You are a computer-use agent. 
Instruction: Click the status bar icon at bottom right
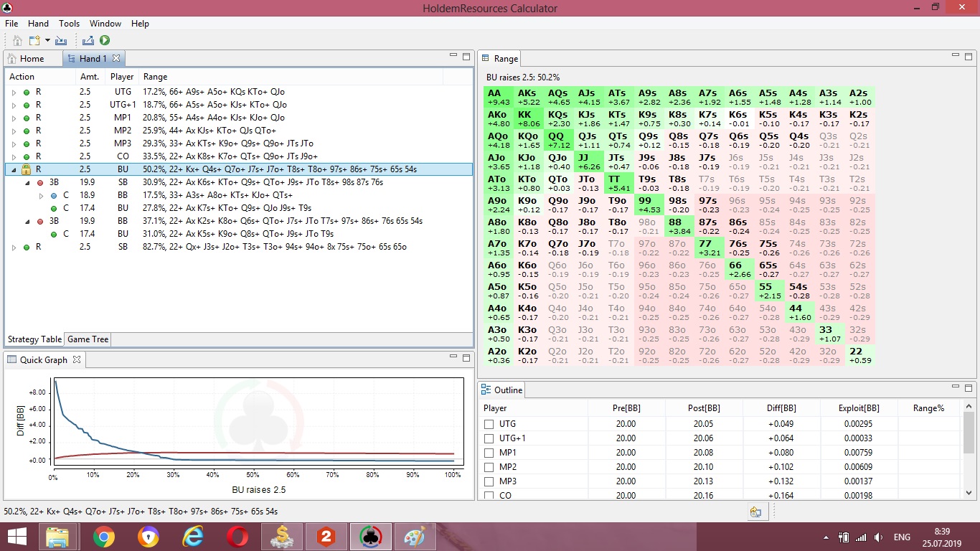click(x=755, y=512)
